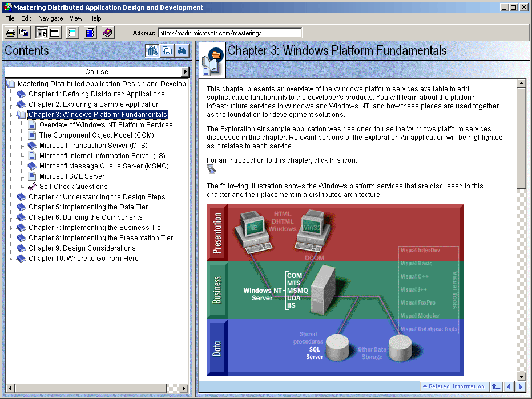Click the contents tree horizontal scrollbar thumb
This screenshot has height=399, width=532.
91,388
